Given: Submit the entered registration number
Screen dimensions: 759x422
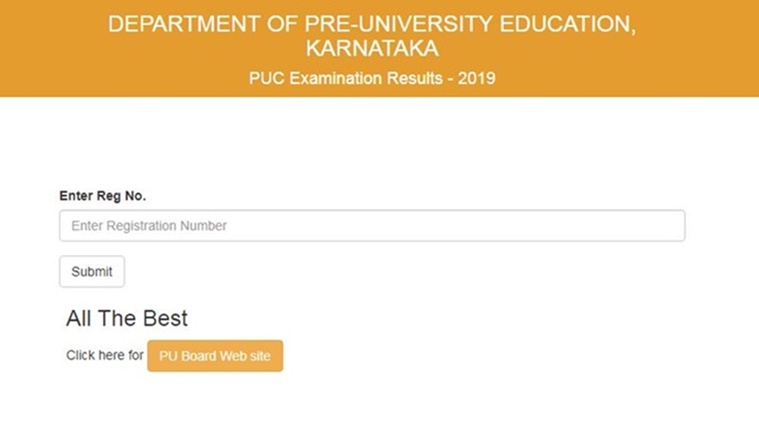Looking at the screenshot, I should pos(92,272).
